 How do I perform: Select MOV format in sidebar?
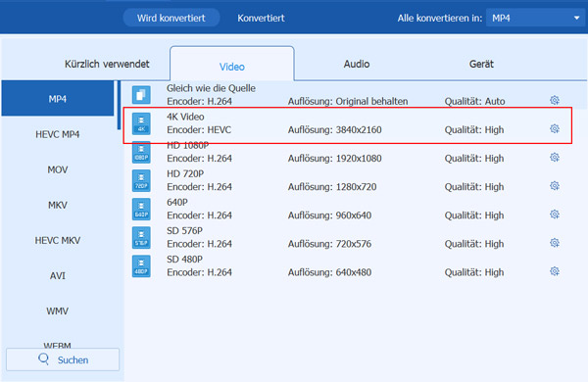tap(58, 169)
